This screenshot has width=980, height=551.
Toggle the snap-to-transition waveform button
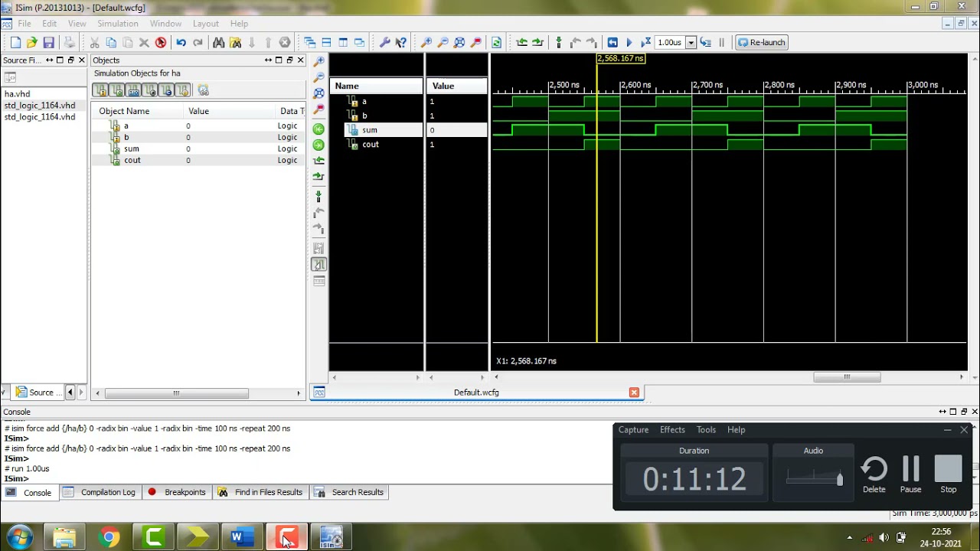coord(319,265)
